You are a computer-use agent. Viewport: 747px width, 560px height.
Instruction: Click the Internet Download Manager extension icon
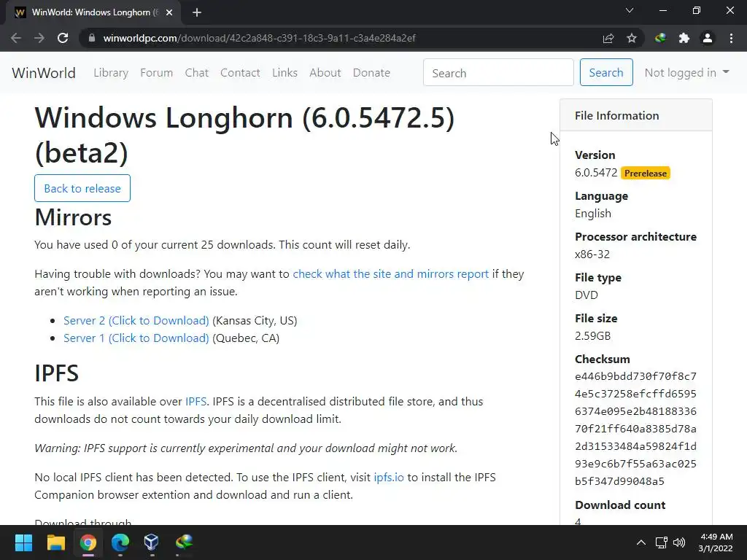[x=660, y=38]
